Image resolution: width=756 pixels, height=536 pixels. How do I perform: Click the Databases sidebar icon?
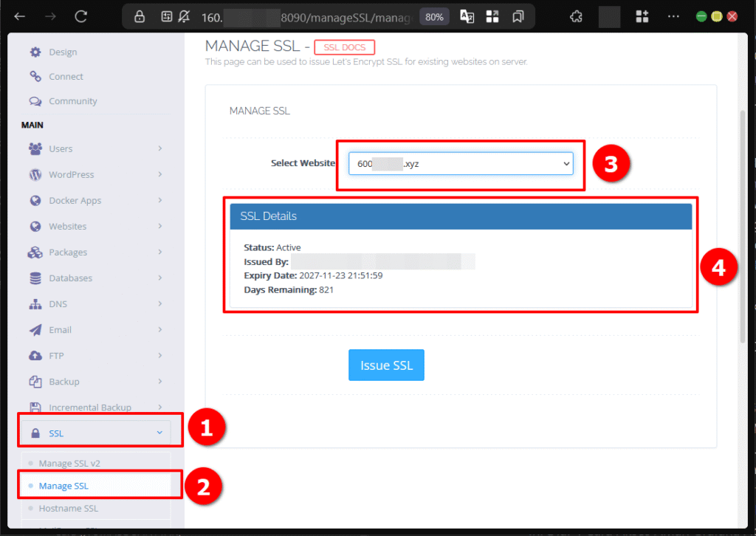[x=36, y=278]
